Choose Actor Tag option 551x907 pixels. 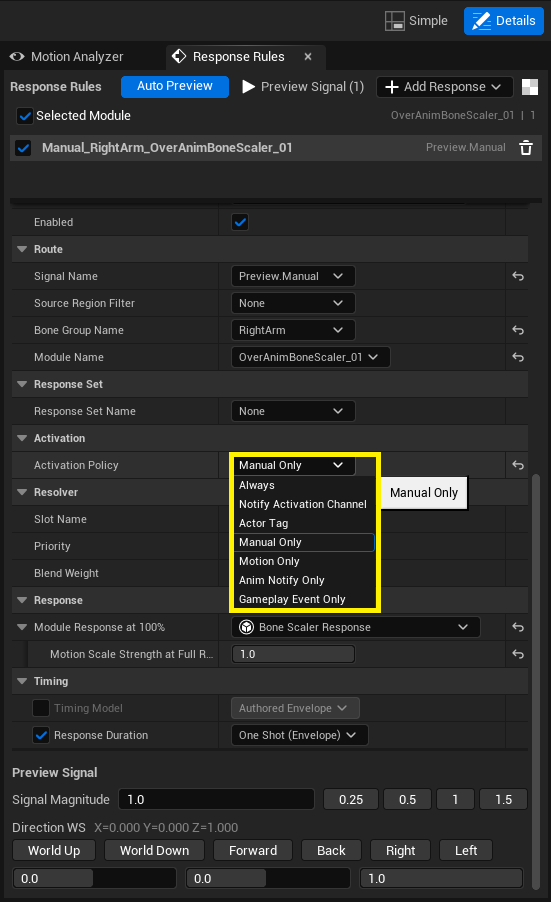click(x=304, y=523)
